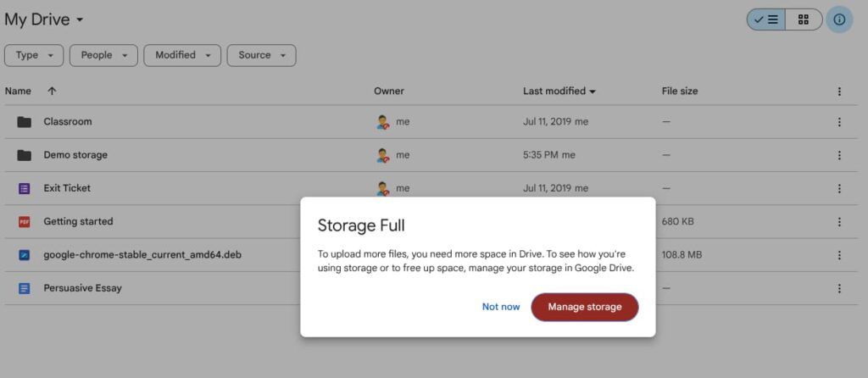Image resolution: width=868 pixels, height=378 pixels.
Task: Open the Source filter dropdown
Action: click(261, 55)
